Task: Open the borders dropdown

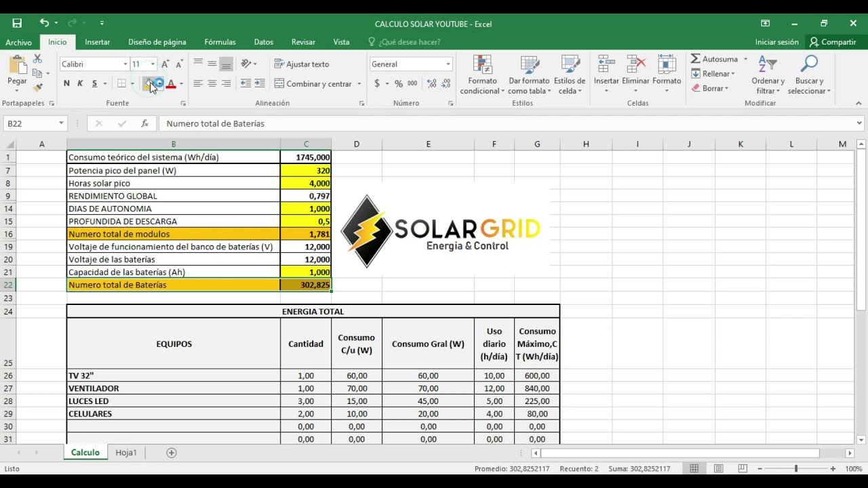Action: tap(132, 83)
